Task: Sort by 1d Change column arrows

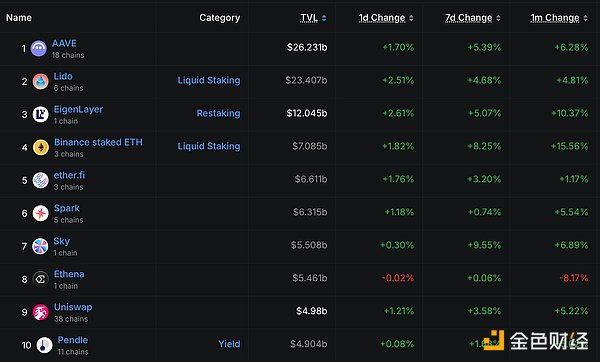Action: coord(411,18)
